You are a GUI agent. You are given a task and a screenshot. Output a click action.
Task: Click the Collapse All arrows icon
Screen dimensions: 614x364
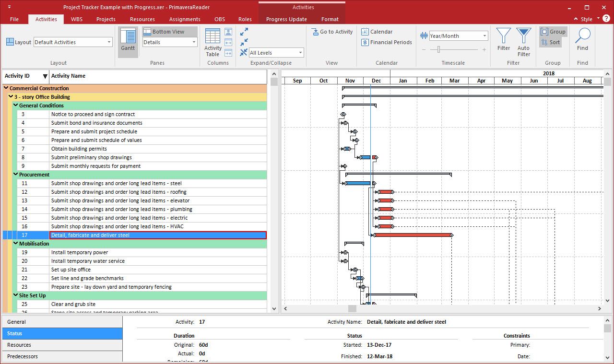(x=244, y=42)
